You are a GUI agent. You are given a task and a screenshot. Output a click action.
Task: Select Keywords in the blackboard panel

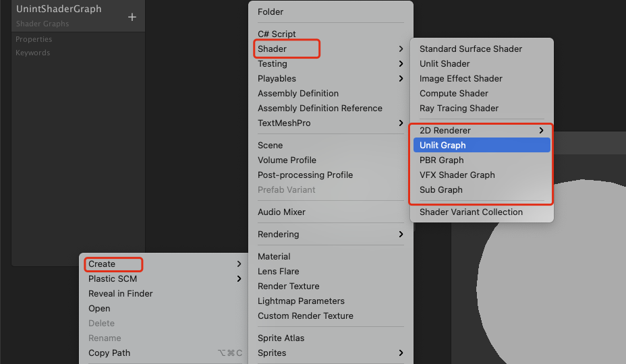coord(33,53)
